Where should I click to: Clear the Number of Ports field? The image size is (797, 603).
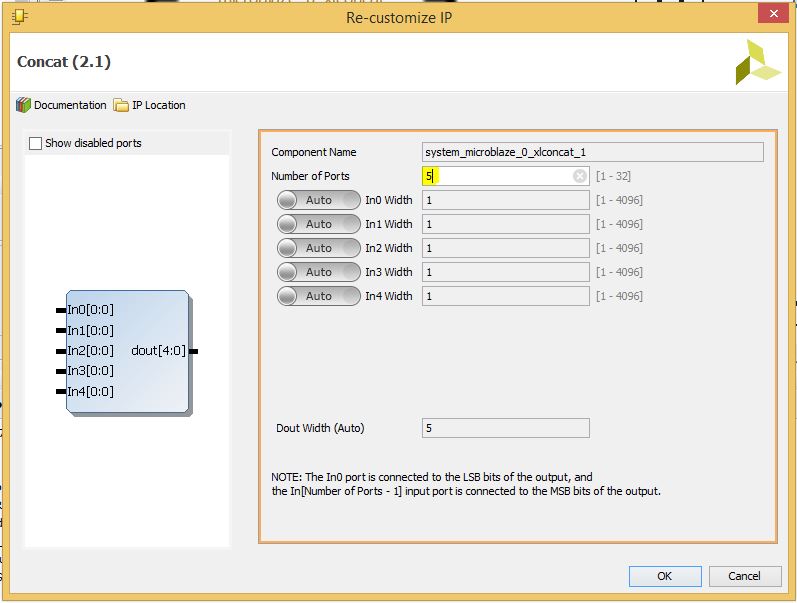(579, 176)
